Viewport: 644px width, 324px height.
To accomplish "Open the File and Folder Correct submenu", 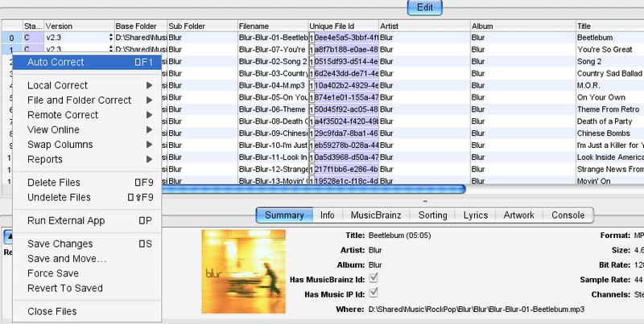I will click(x=87, y=100).
